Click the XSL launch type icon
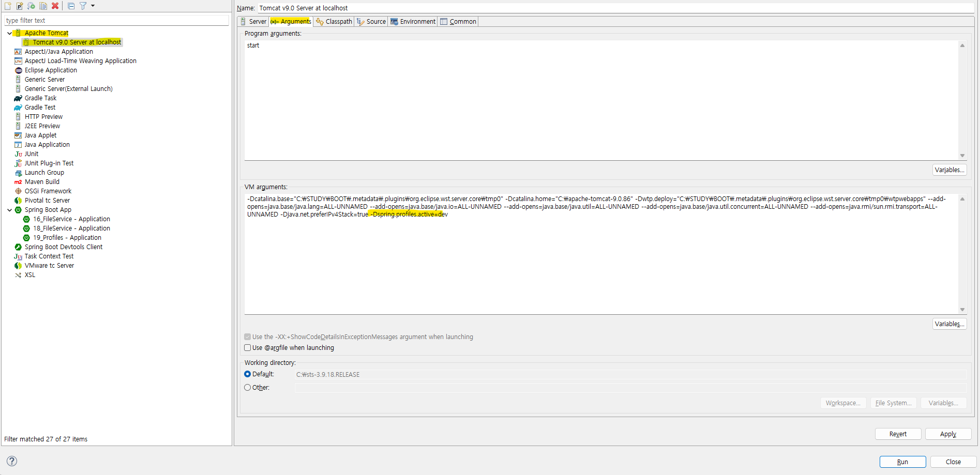 point(18,275)
